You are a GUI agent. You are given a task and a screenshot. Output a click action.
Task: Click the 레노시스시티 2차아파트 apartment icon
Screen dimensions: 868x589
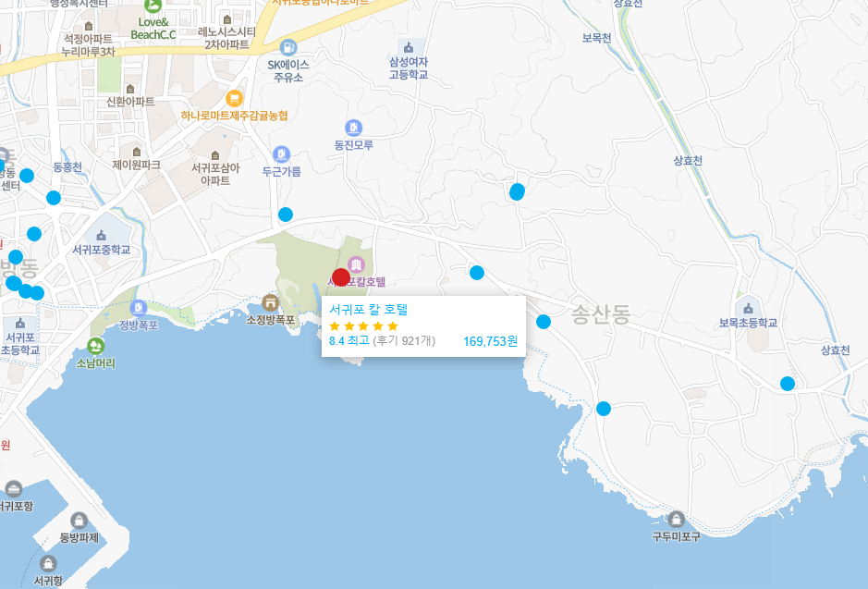pyautogui.click(x=227, y=20)
